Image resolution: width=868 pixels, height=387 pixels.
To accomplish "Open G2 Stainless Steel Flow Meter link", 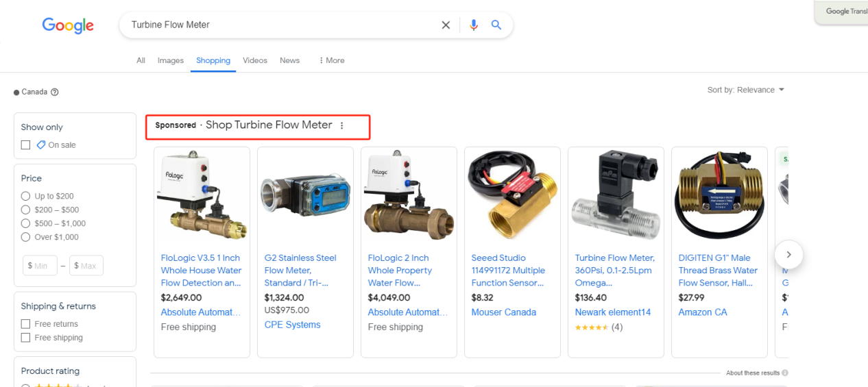I will click(x=300, y=271).
